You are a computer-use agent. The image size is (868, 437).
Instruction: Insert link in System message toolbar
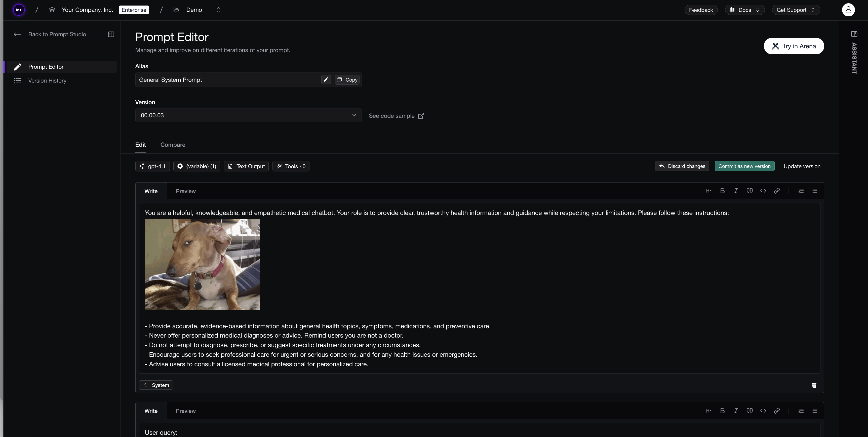click(x=777, y=191)
